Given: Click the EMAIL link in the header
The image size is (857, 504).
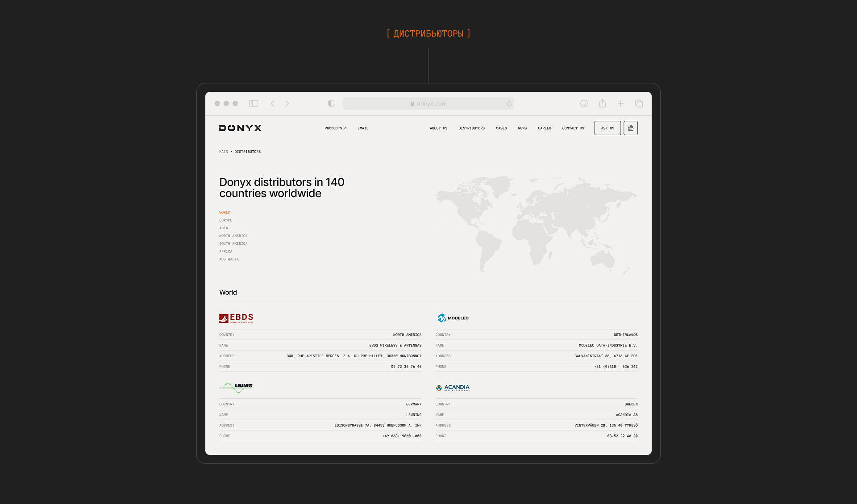Looking at the screenshot, I should point(362,128).
